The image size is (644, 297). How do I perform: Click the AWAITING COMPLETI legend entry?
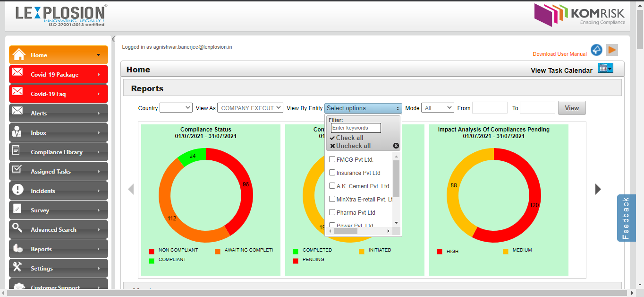244,250
